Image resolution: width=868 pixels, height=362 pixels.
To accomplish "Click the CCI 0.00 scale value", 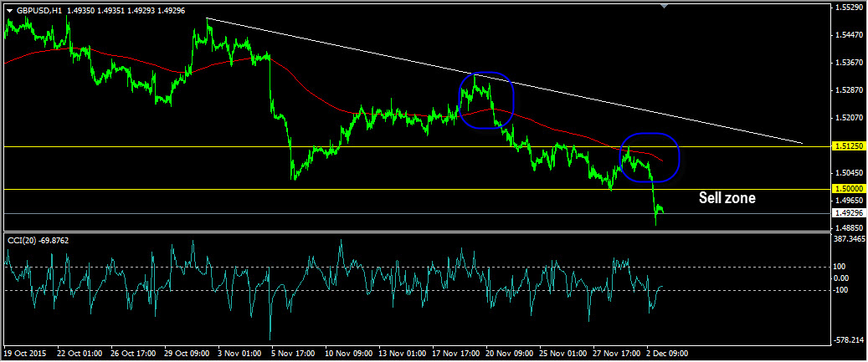I will click(x=841, y=278).
